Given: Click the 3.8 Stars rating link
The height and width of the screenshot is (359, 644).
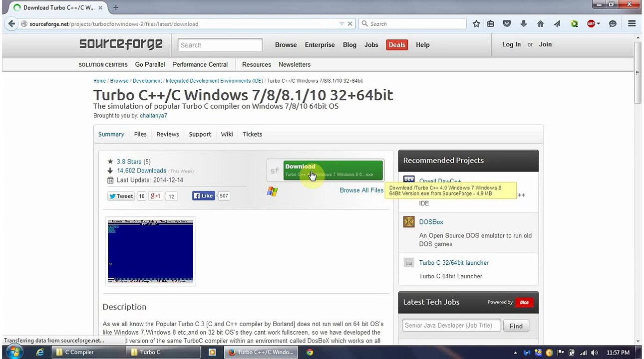Looking at the screenshot, I should coord(129,162).
